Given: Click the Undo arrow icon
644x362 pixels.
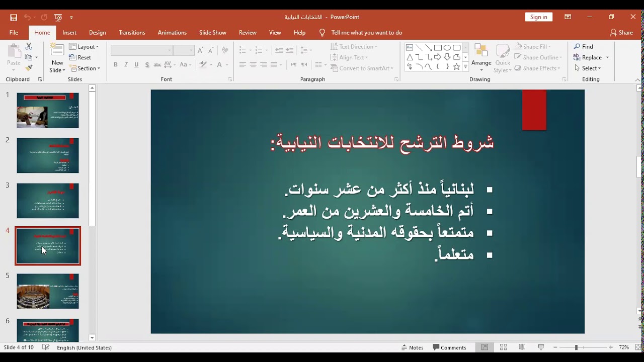Looking at the screenshot, I should point(27,17).
